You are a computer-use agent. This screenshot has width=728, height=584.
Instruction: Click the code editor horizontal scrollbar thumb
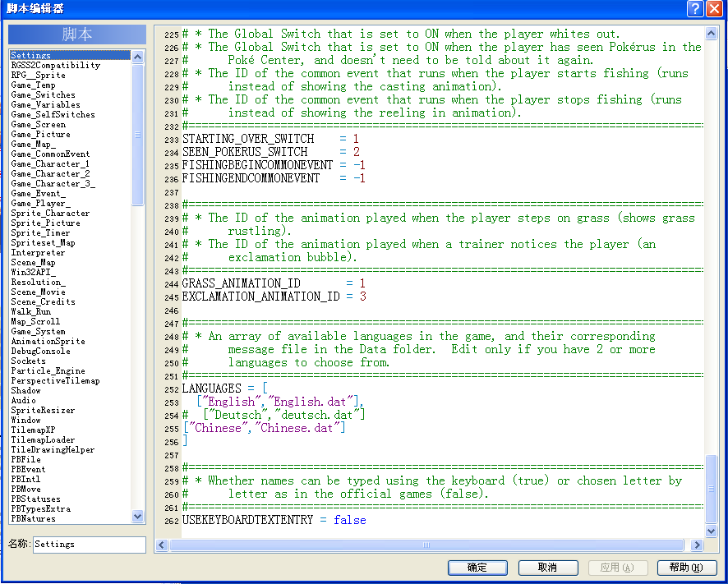click(426, 545)
